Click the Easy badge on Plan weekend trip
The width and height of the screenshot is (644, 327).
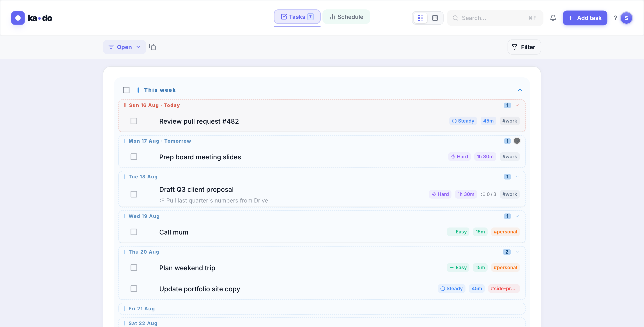click(458, 268)
